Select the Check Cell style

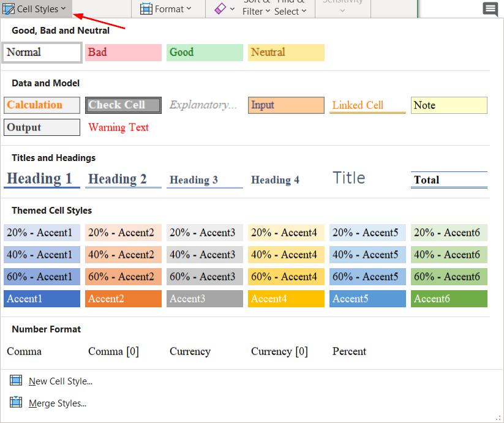[123, 105]
